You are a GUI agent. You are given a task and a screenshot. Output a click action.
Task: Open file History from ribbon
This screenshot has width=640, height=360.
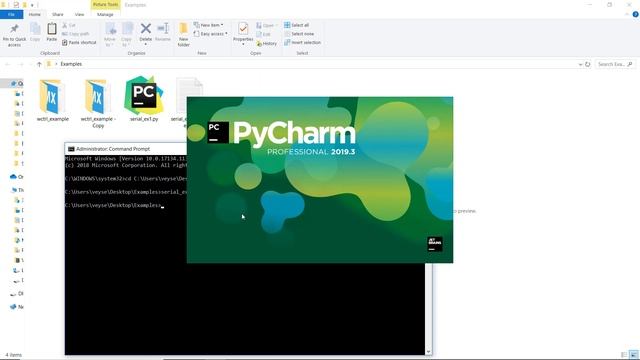pos(267,43)
